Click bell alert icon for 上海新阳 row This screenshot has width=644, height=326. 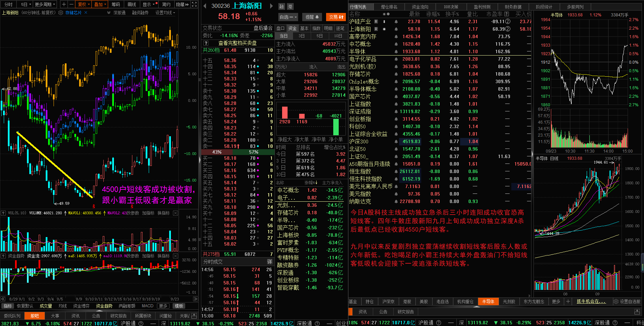[x=396, y=29]
